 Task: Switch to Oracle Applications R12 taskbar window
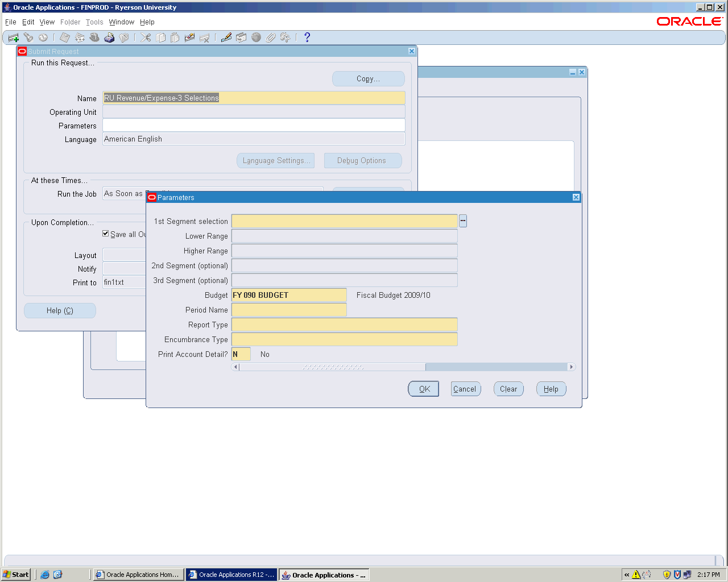[232, 575]
